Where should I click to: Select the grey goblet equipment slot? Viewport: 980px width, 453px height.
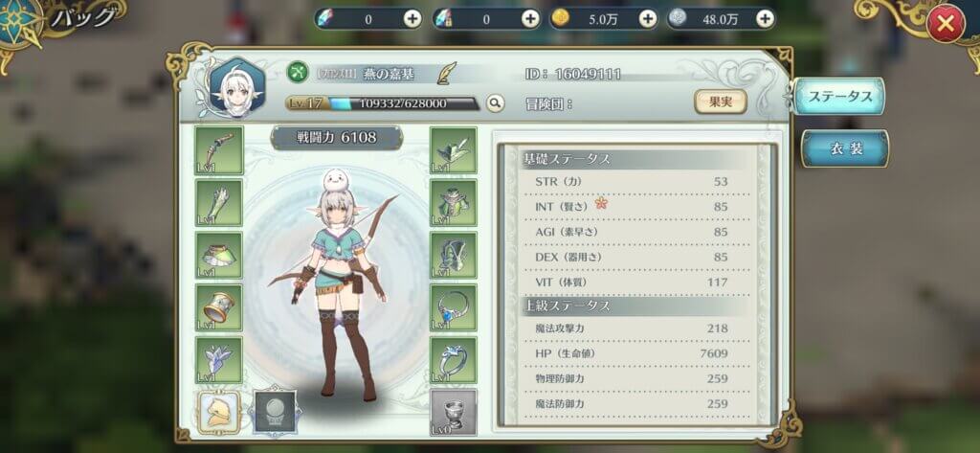click(x=453, y=413)
